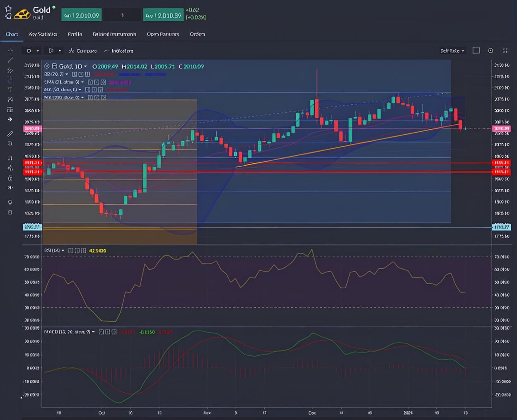Enter fullscreen chart mode
This screenshot has width=517, height=420.
coord(505,51)
